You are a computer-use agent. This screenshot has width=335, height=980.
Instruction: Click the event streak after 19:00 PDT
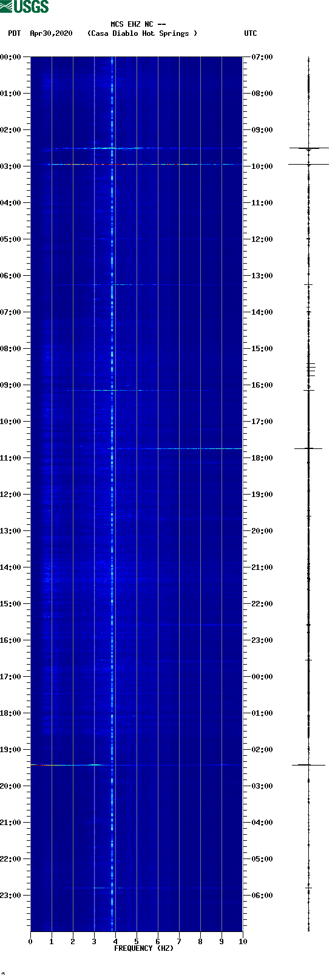point(70,765)
